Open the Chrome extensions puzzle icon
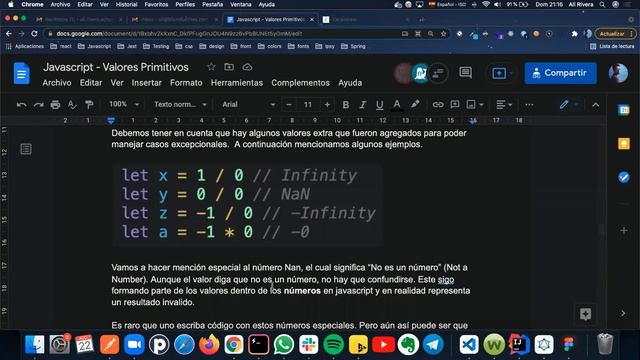Image resolution: width=640 pixels, height=360 pixels. [x=574, y=34]
